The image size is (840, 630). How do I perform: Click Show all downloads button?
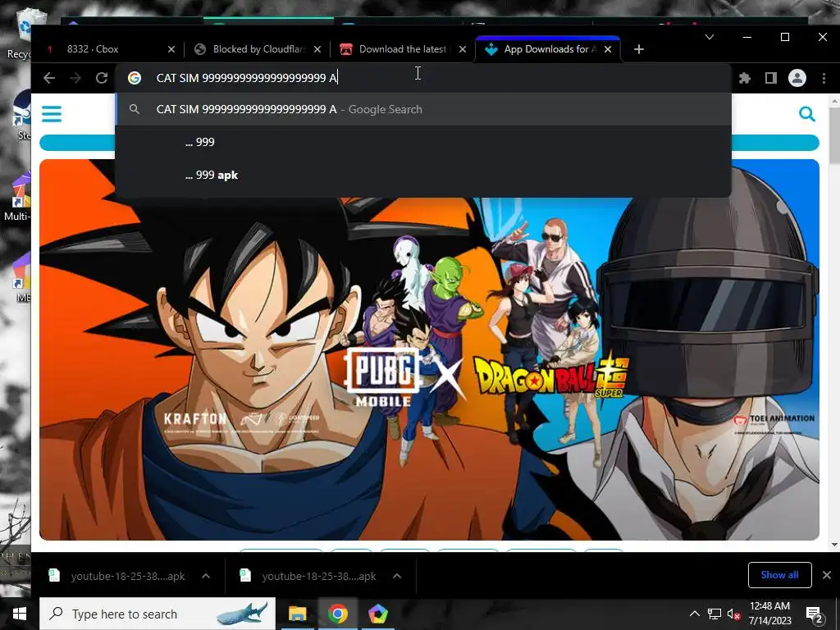tap(779, 575)
